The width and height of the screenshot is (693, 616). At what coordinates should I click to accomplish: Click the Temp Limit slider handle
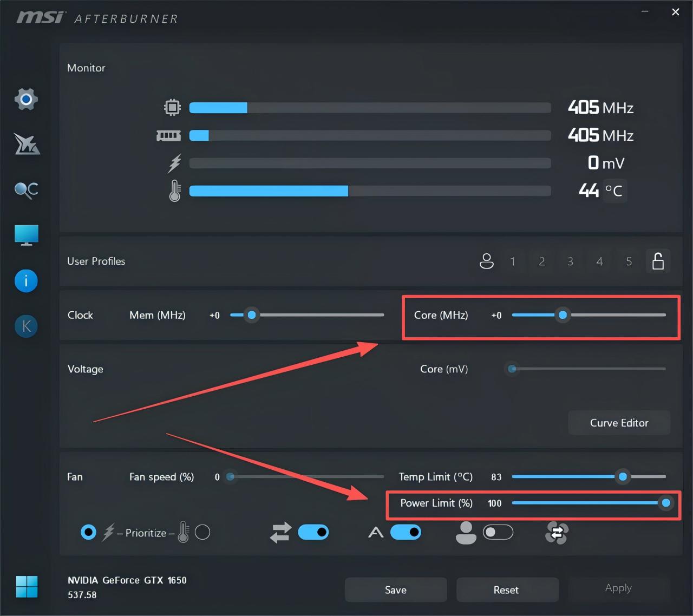click(623, 476)
